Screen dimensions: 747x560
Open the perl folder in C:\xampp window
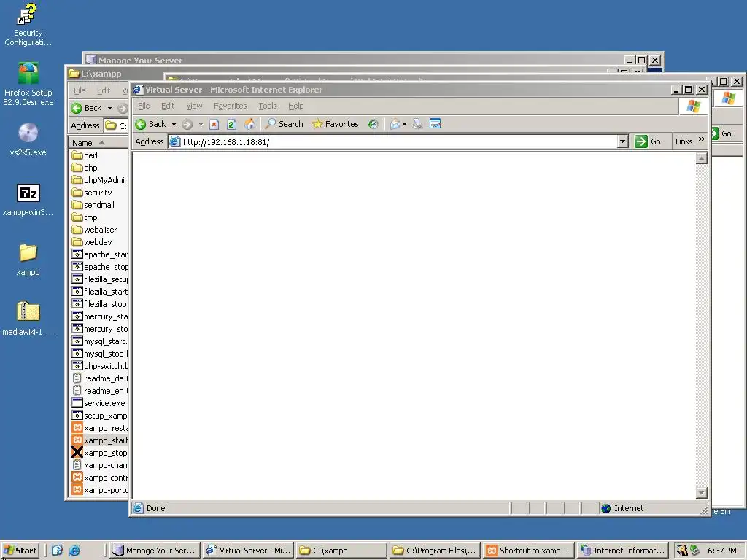tap(85, 155)
